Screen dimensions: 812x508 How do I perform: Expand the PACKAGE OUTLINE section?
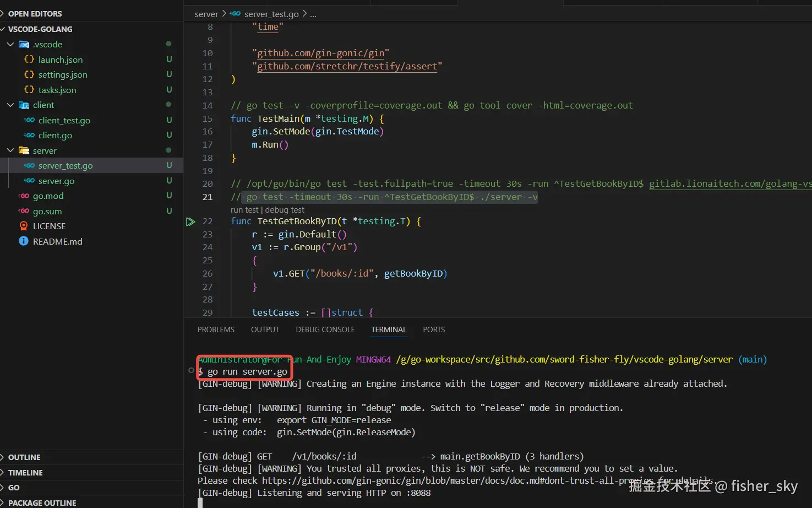tap(3, 502)
